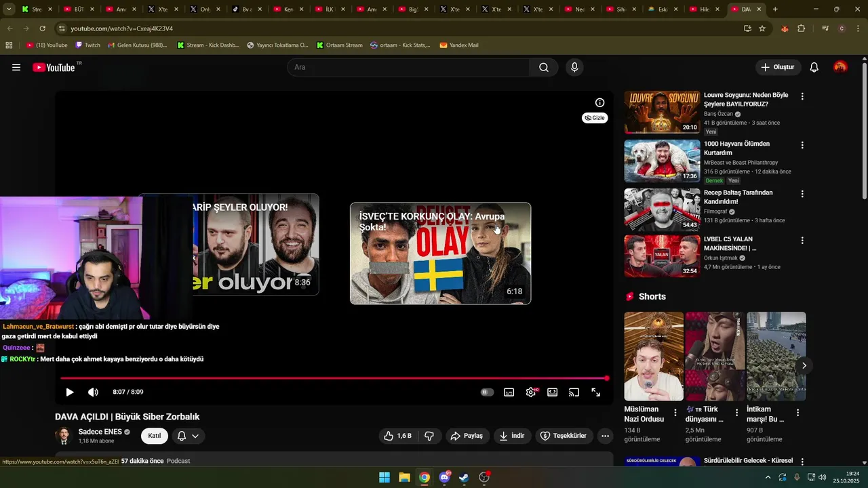Open Discord from the taskbar
This screenshot has height=488, width=868.
(x=444, y=477)
